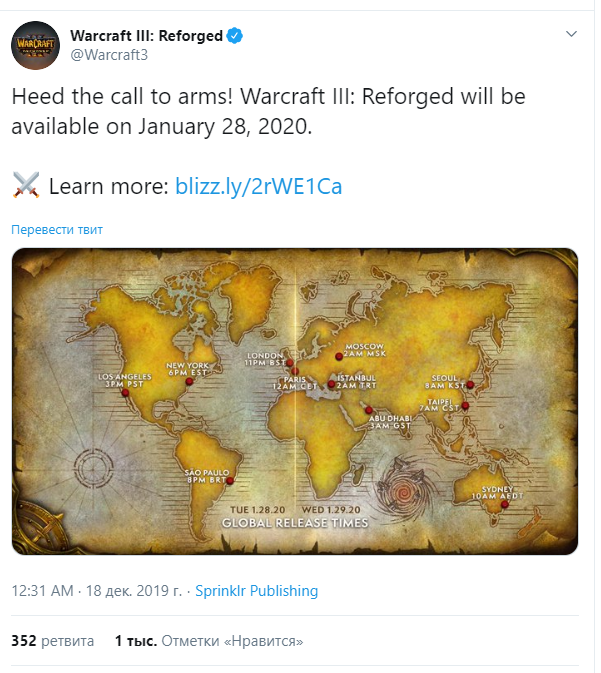Open the Sprinklr Publishing source link
Screen dimensions: 601x673
point(256,591)
